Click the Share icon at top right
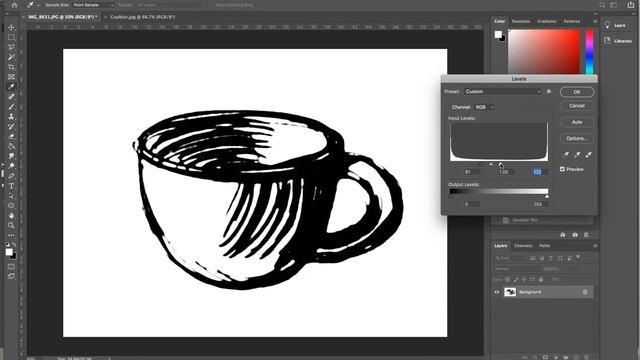Screen dimensions: 640x360 (x=631, y=5)
